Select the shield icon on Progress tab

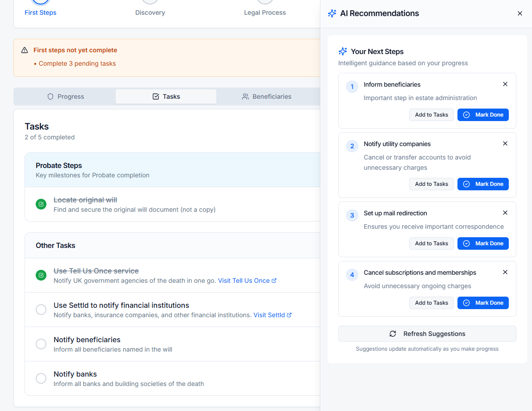(x=51, y=96)
